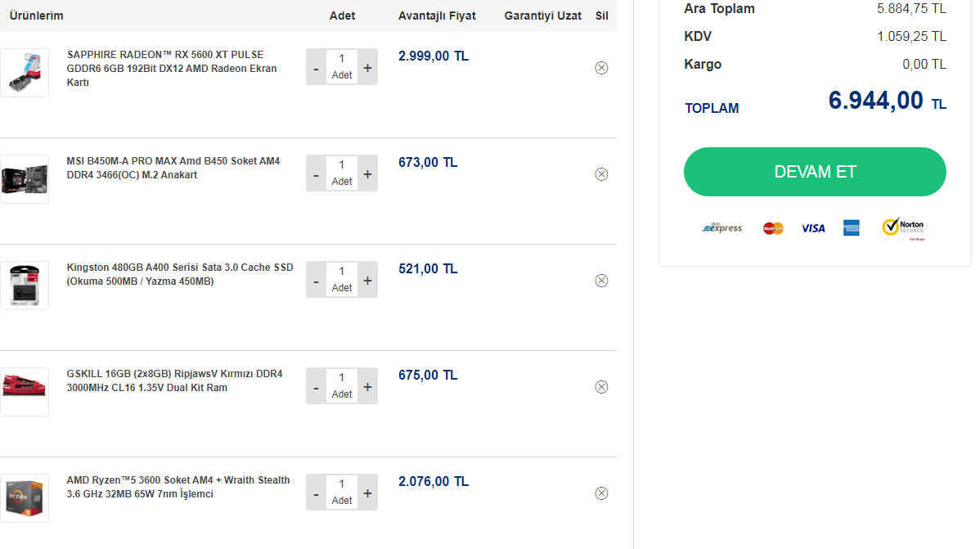
Task: Increase quantity of AMD Ryzen 5 3600
Action: (x=367, y=493)
